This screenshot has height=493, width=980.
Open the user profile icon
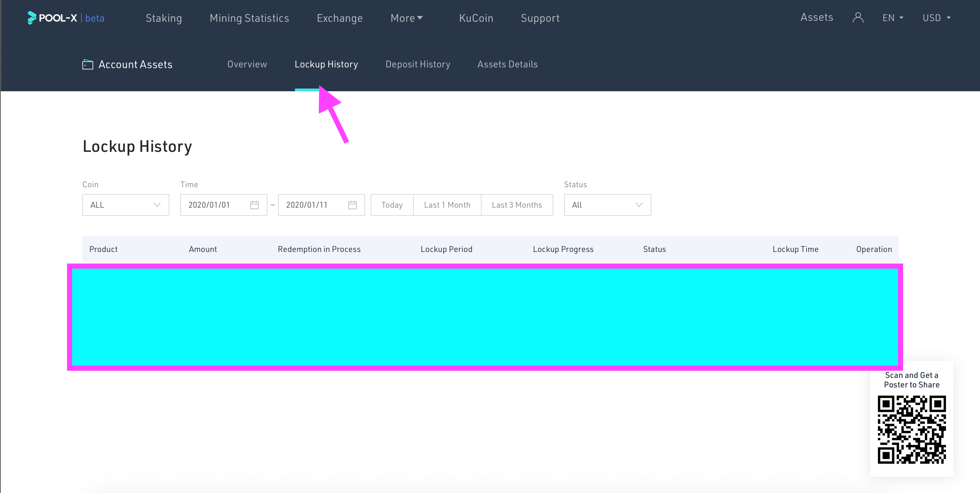coord(858,17)
